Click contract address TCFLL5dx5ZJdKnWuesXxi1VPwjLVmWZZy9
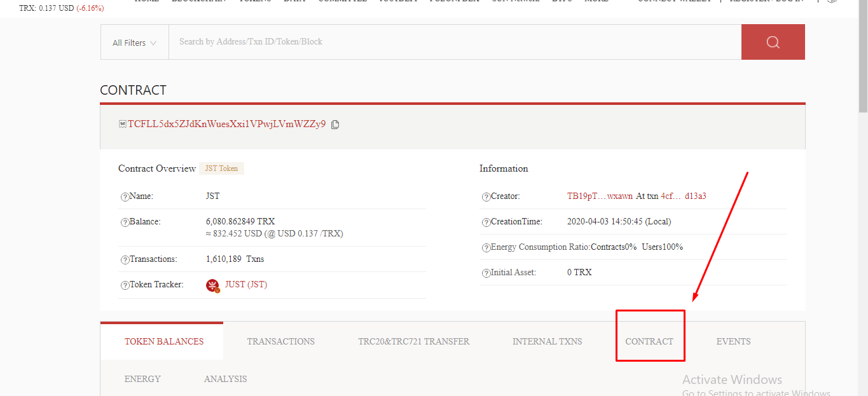 pyautogui.click(x=226, y=124)
